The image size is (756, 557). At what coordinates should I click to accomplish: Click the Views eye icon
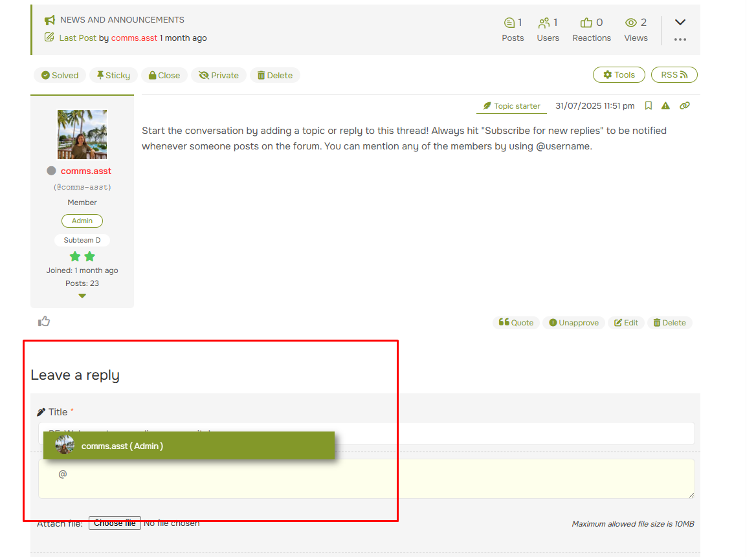click(630, 23)
